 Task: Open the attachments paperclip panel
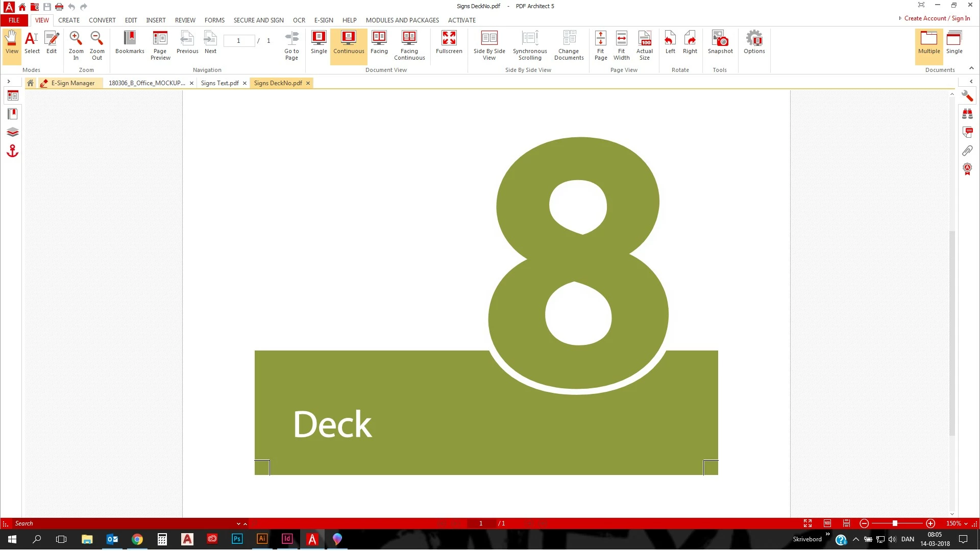967,151
